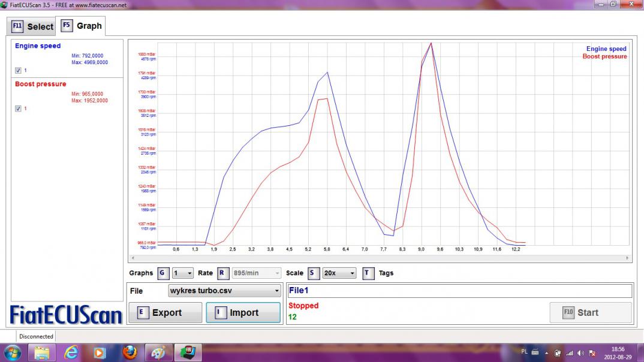Switch to the F11 Select tab
The width and height of the screenshot is (644, 362).
click(32, 26)
